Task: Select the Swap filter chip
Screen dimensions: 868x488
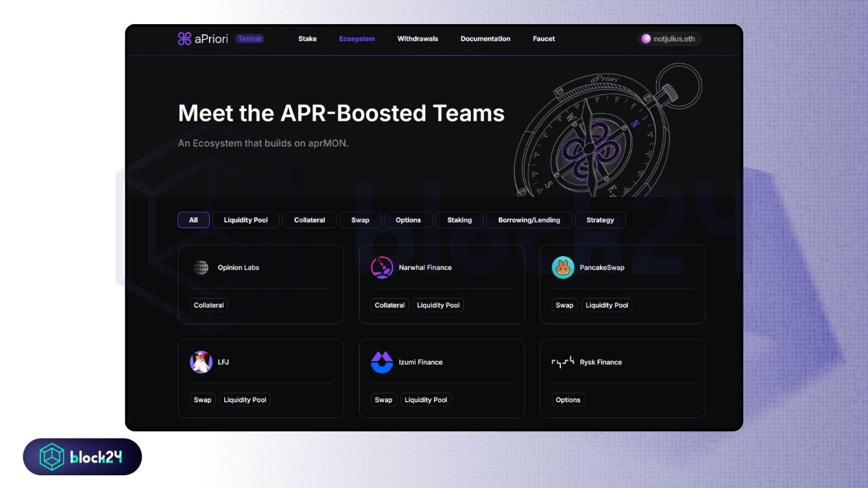Action: pos(360,220)
